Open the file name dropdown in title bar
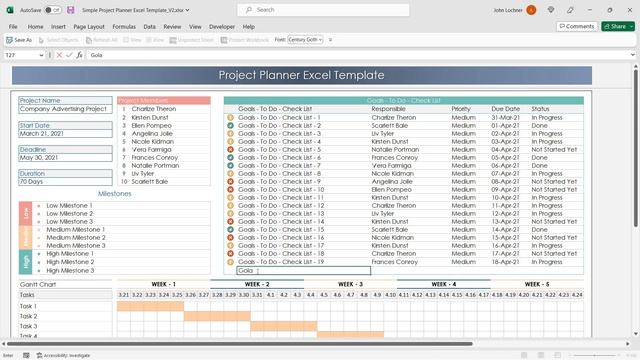Image resolution: width=640 pixels, height=360 pixels. coord(187,10)
